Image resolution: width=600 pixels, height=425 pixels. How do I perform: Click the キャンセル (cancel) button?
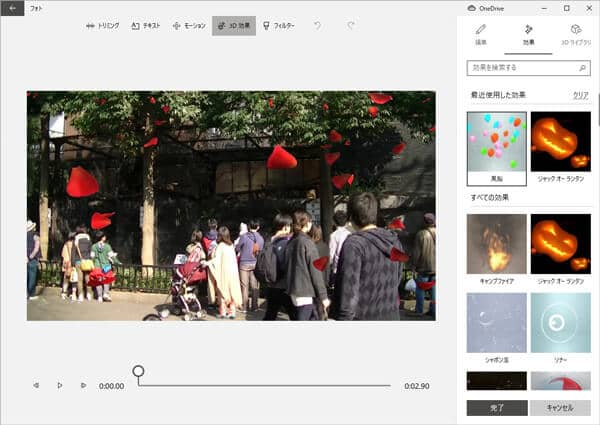pos(560,408)
